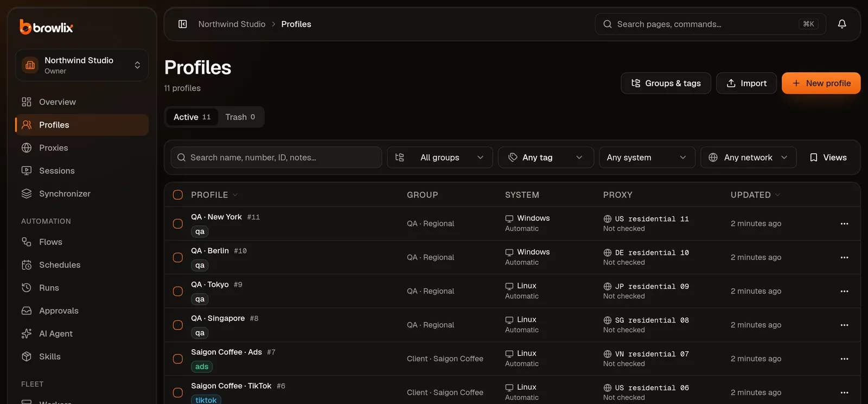The image size is (868, 404).
Task: Open the Skills page
Action: coord(82,356)
